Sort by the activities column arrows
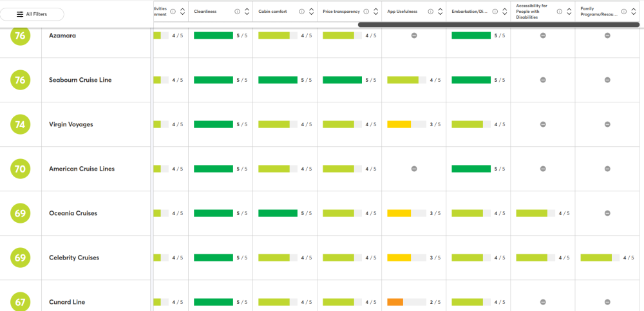Viewport: 644px width, 311px height. point(182,12)
